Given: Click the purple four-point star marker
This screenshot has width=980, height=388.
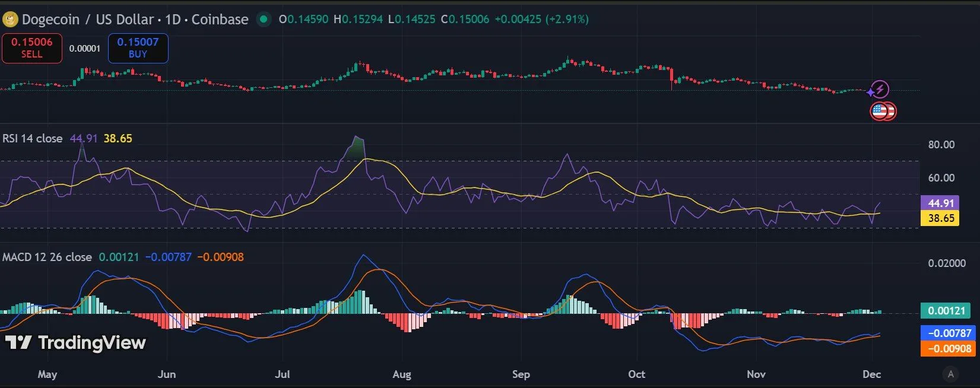Looking at the screenshot, I should (871, 93).
